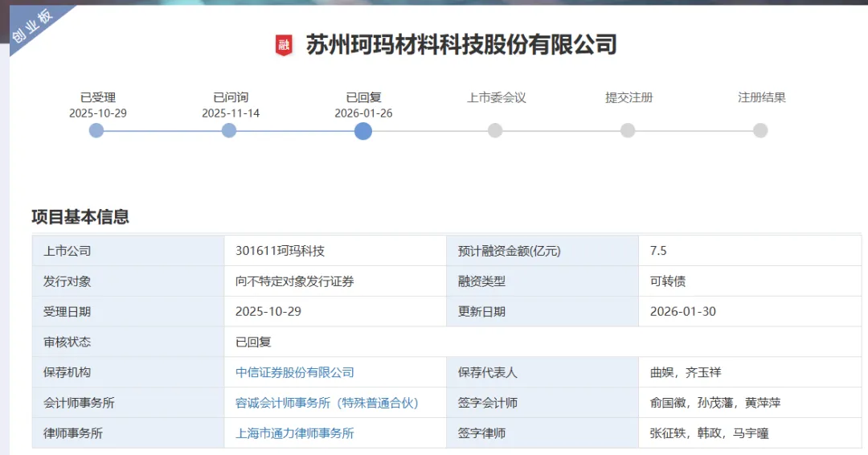Click the red 融 badge icon
868x455 pixels.
(284, 45)
